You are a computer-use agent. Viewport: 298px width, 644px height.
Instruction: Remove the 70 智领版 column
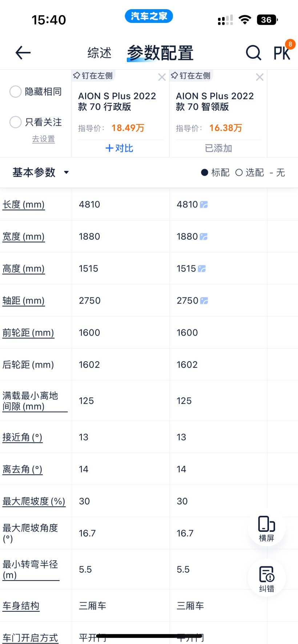259,77
